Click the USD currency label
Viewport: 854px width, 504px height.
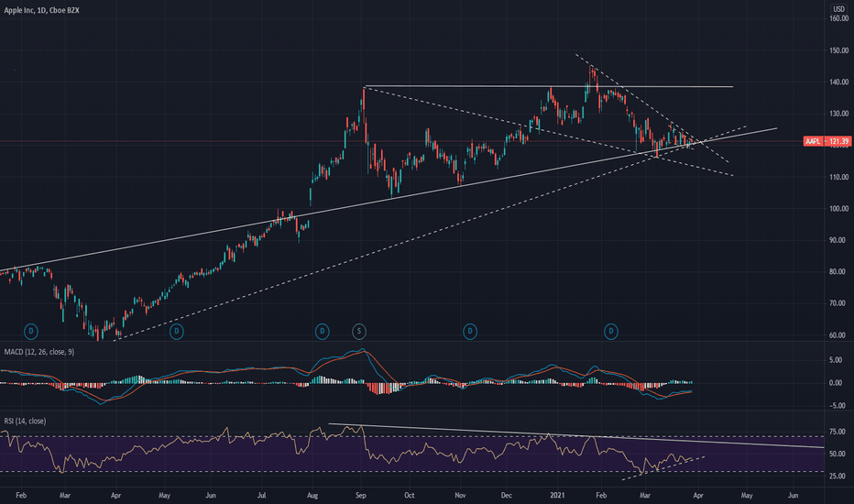(838, 9)
